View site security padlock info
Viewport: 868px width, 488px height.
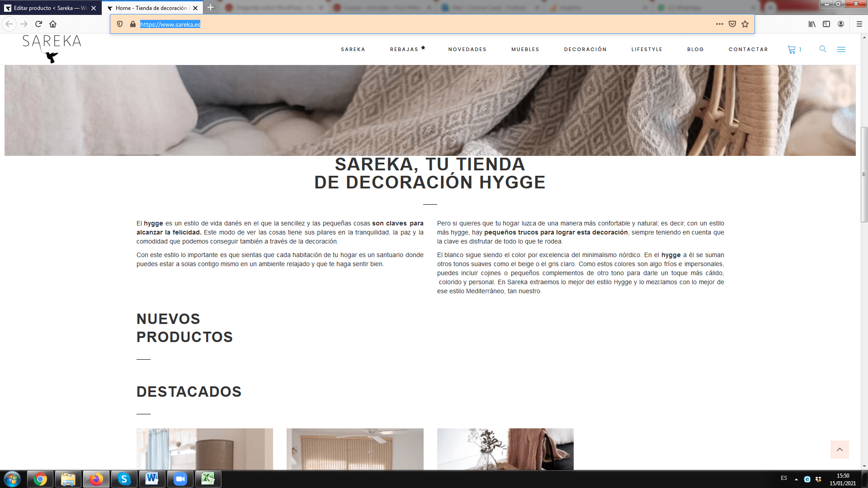coord(133,24)
